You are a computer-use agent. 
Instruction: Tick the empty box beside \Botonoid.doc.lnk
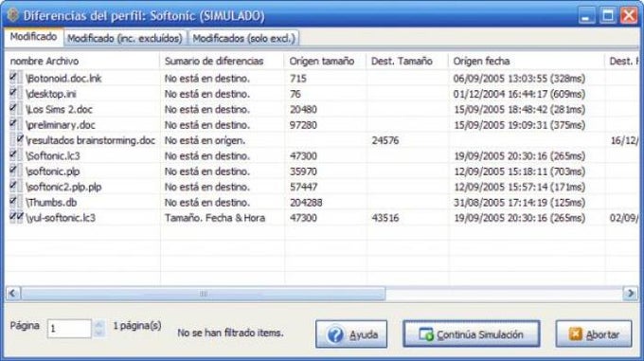click(x=20, y=78)
